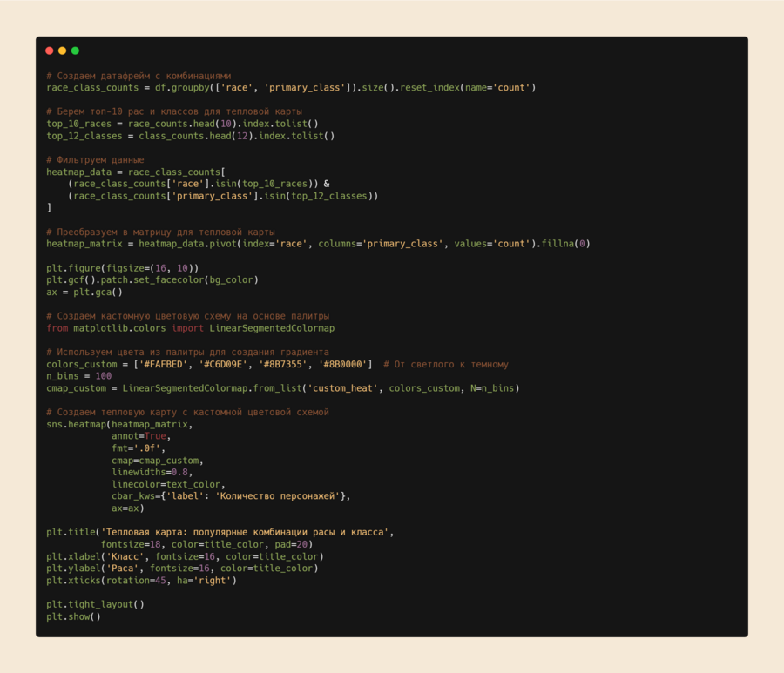The image size is (784, 673).
Task: Click the green maximize dot
Action: 75,50
